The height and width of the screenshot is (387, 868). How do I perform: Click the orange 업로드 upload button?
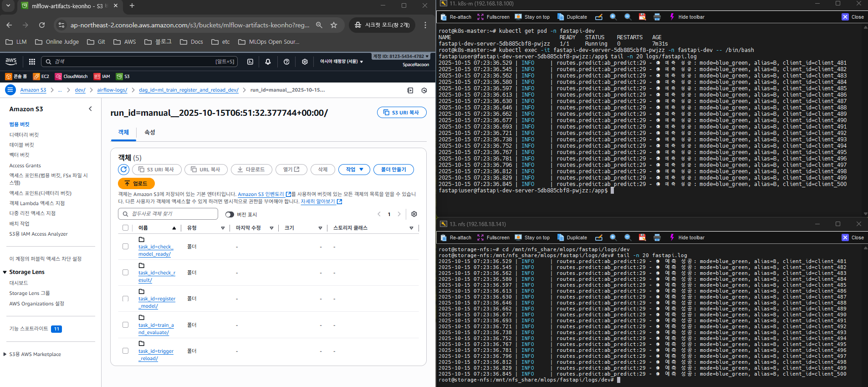(x=136, y=183)
